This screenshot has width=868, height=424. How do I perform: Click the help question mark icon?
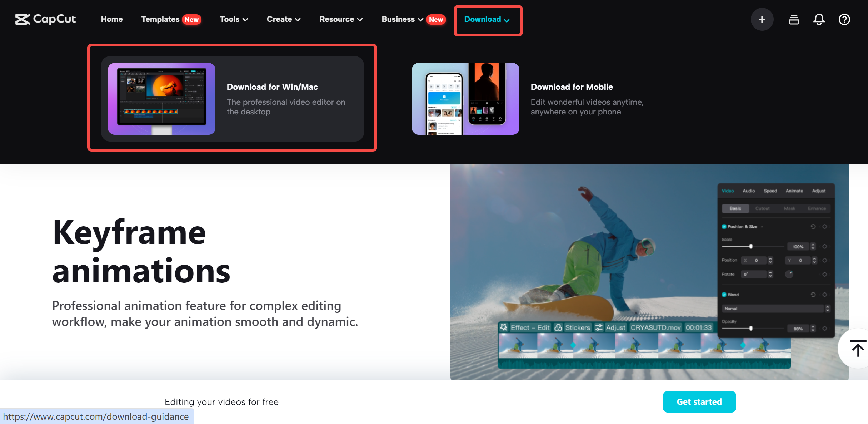pos(844,19)
